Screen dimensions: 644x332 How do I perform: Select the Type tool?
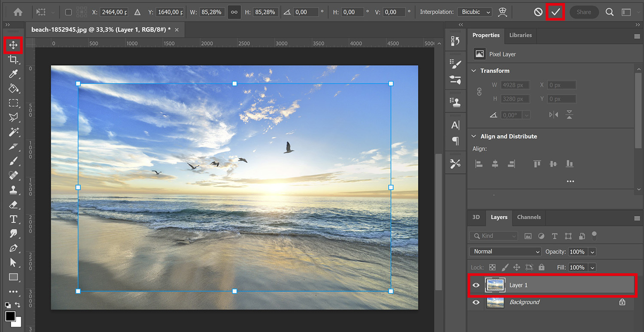(x=13, y=219)
